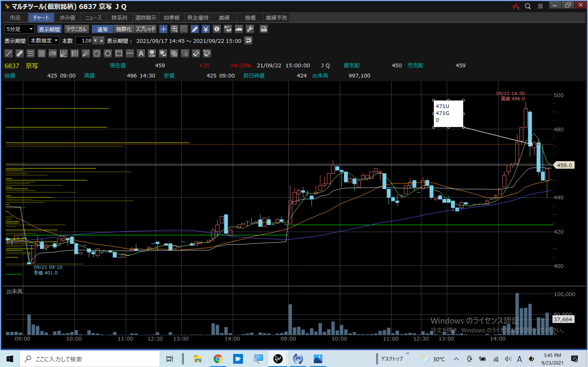588x367 pixels.
Task: Open the 5分足 timeframe dropdown
Action: 19,29
